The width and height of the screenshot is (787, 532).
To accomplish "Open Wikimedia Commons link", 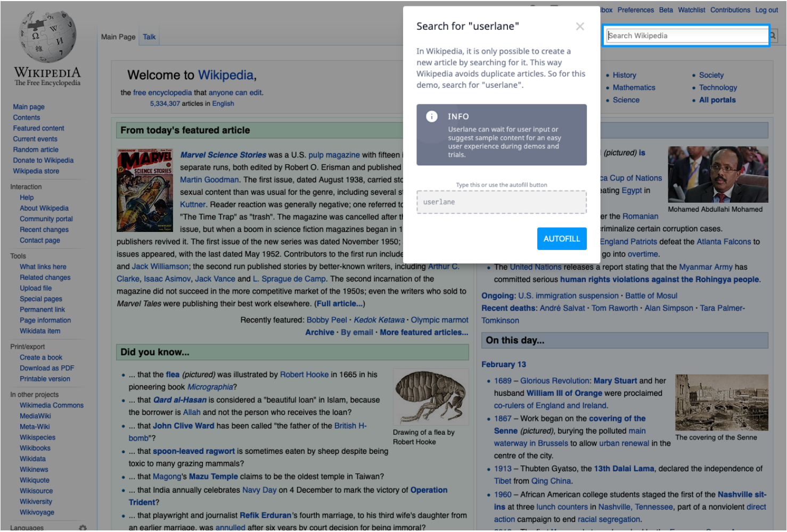I will click(x=52, y=405).
